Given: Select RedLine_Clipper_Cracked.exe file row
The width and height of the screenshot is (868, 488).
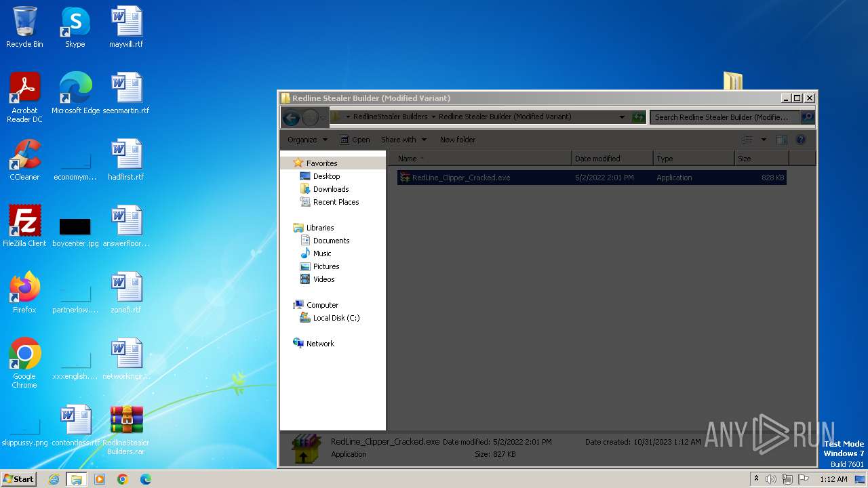Looking at the screenshot, I should [591, 178].
